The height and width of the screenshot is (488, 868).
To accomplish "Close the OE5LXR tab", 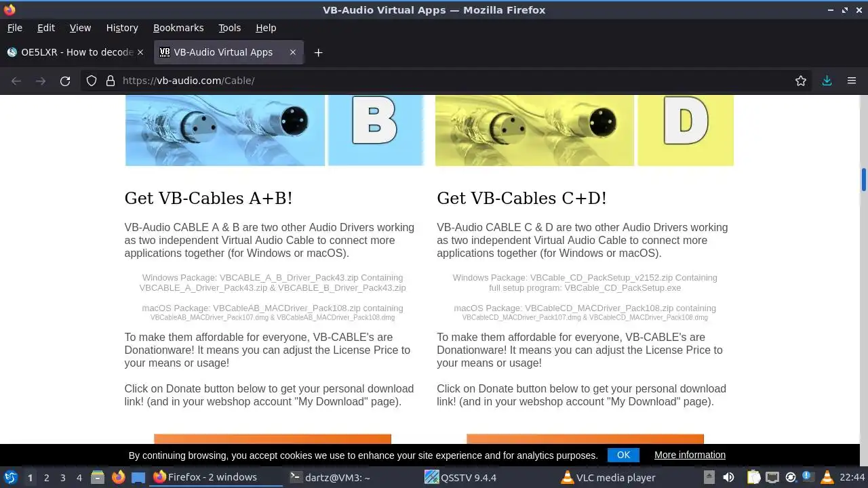I will 140,52.
